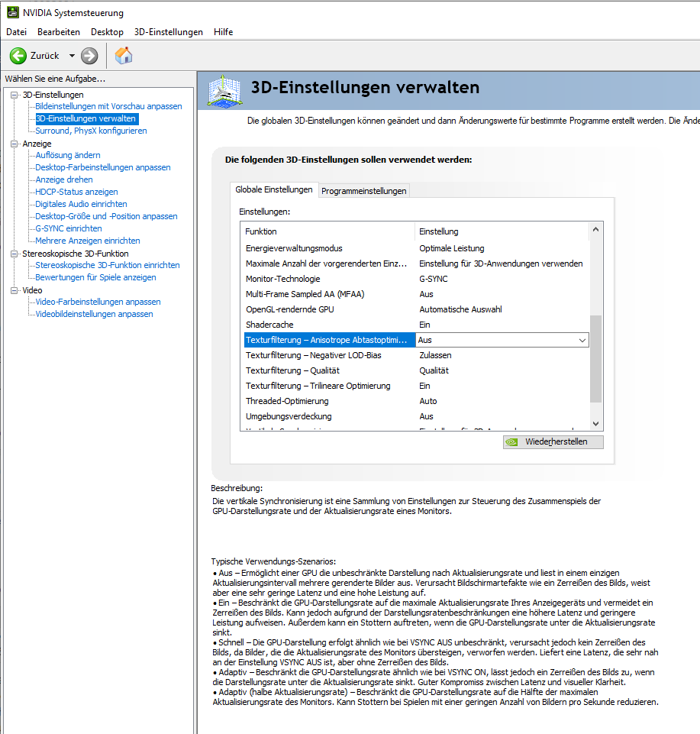Click the Automatische Auswahl setting value
700x734 pixels.
460,309
